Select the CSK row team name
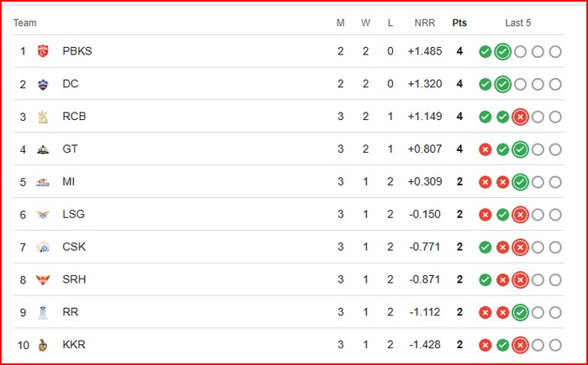The image size is (588, 365). [x=74, y=247]
